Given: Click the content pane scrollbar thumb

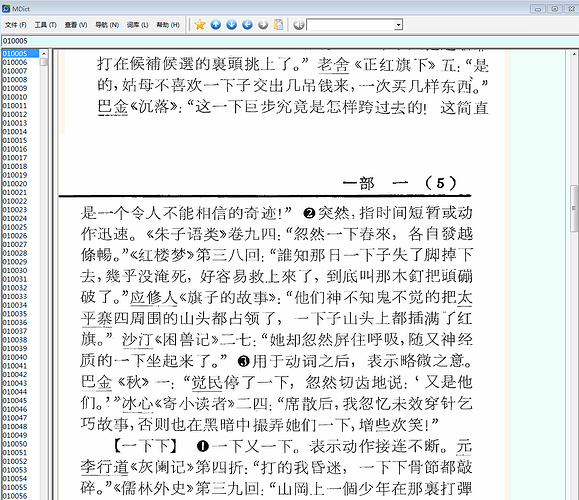Looking at the screenshot, I should click(x=575, y=209).
